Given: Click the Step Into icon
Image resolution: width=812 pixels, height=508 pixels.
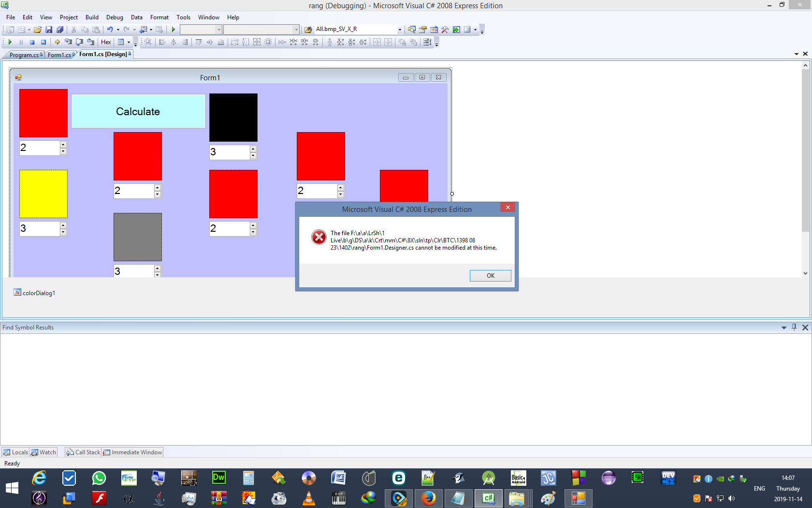Looking at the screenshot, I should pyautogui.click(x=68, y=42).
